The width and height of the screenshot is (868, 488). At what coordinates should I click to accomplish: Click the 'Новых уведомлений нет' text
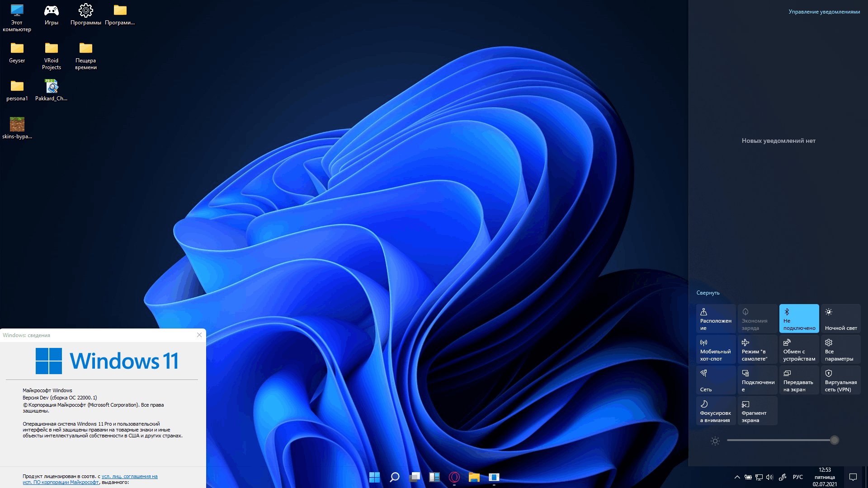[778, 141]
